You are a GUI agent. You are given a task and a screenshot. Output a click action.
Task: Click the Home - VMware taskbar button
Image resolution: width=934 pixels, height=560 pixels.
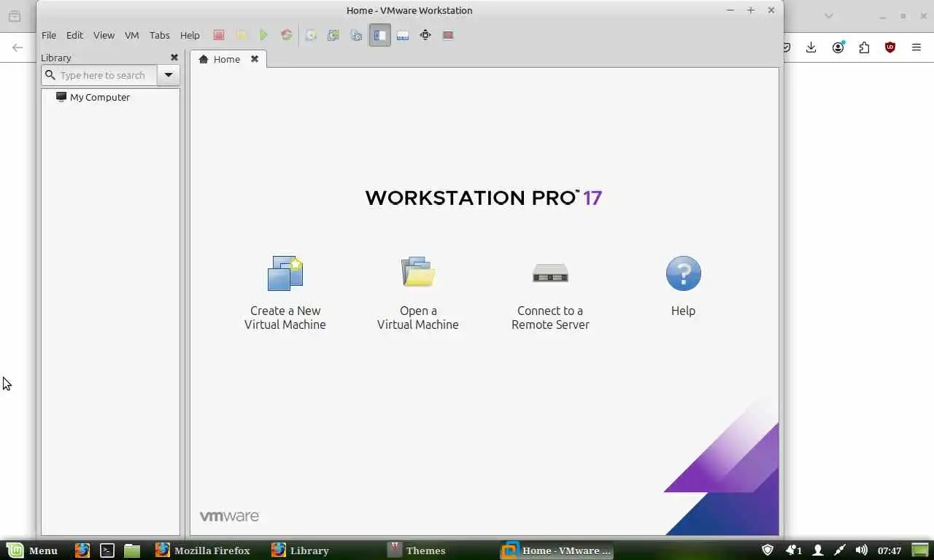point(557,551)
